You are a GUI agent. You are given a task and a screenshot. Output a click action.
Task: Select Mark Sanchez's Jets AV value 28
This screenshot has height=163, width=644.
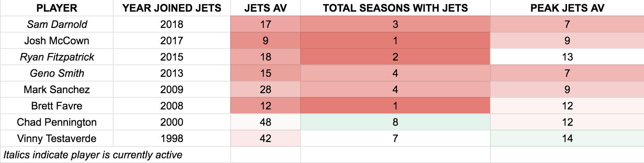(x=265, y=90)
